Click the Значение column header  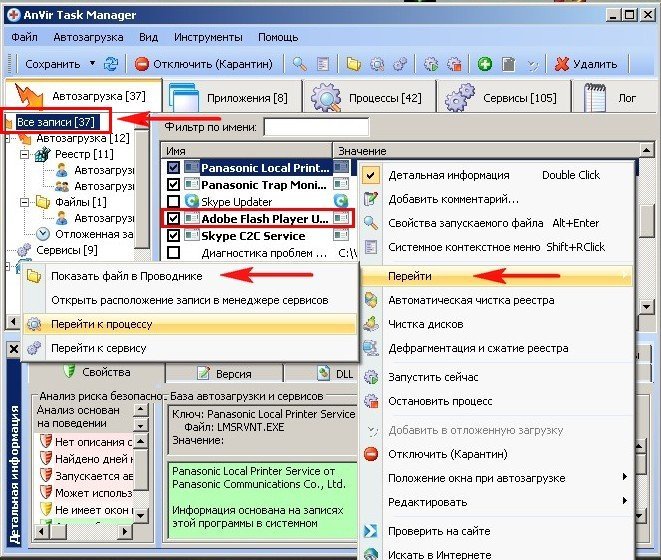pyautogui.click(x=486, y=151)
